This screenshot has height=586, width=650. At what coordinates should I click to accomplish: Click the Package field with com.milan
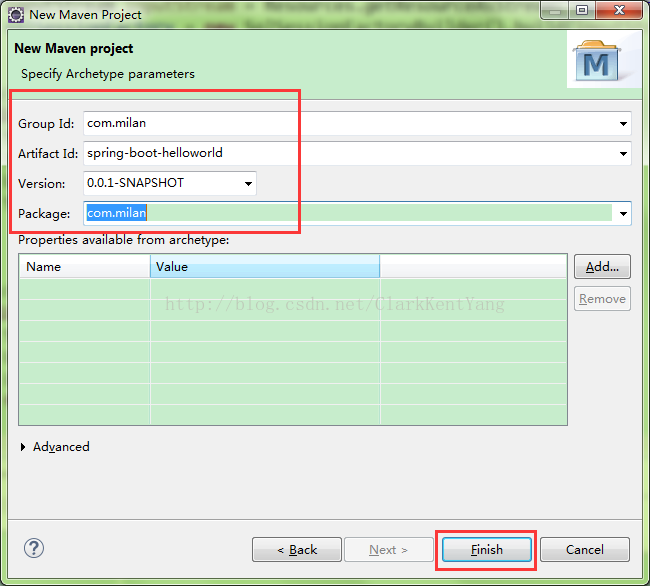click(357, 213)
